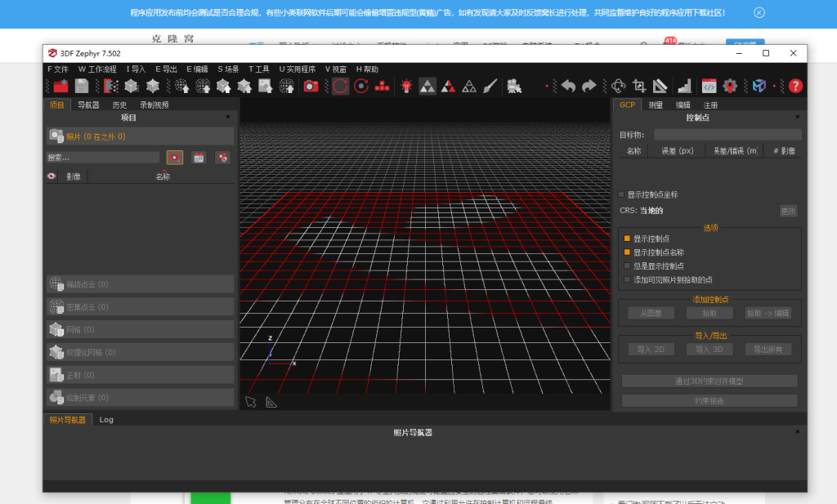Select the orbit rotation circle icon

pyautogui.click(x=340, y=86)
